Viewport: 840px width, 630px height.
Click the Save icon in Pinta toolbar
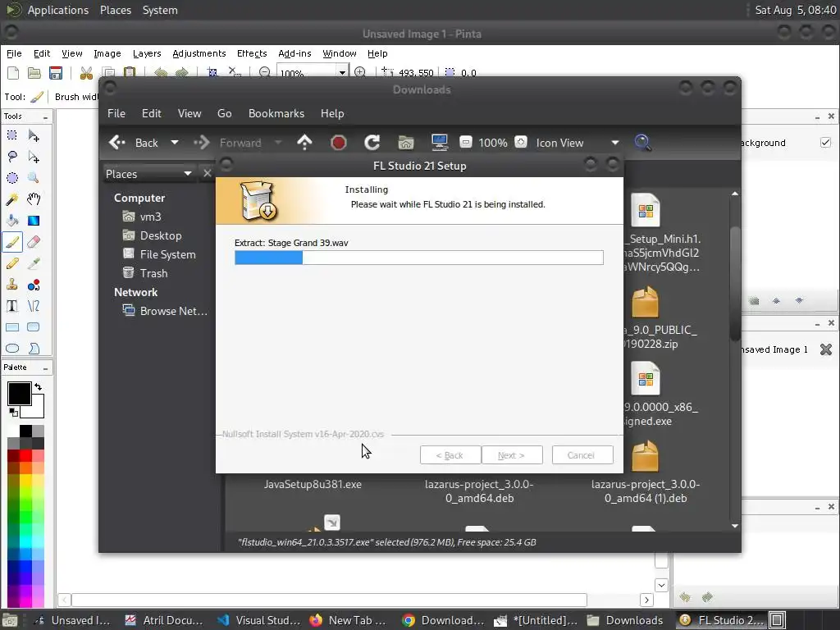pos(56,73)
